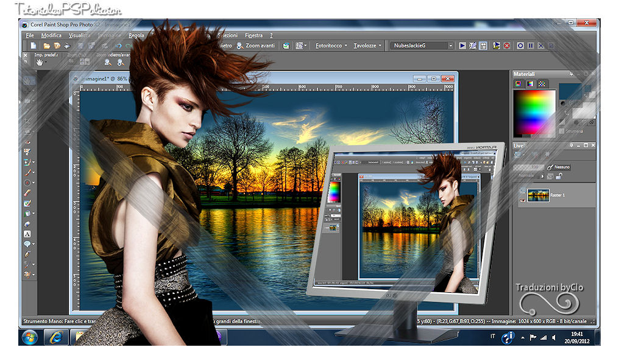Click the Zoom avanti button
Screen dimensions: 619x364
pyautogui.click(x=256, y=46)
